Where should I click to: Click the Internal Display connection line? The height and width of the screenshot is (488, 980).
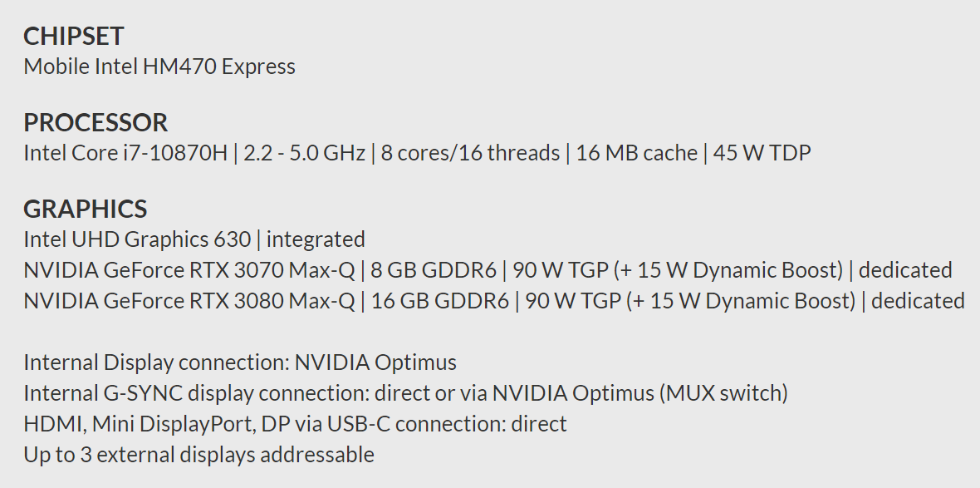[x=240, y=362]
